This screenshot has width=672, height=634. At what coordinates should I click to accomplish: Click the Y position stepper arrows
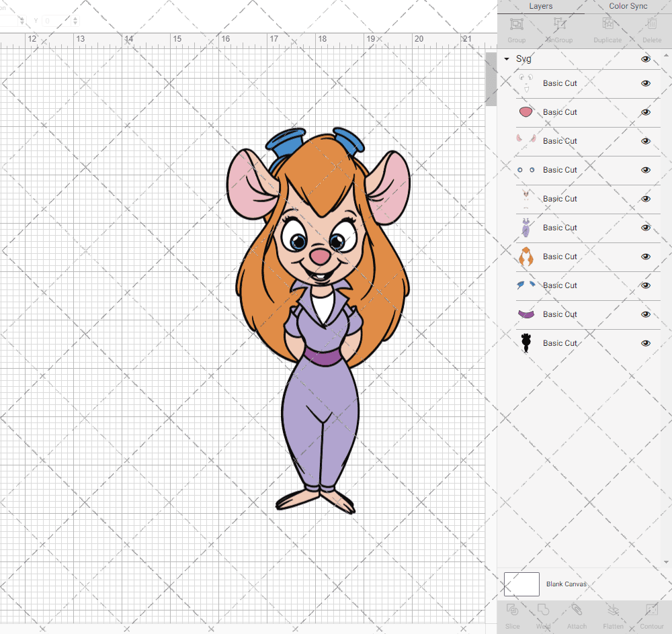(75, 21)
